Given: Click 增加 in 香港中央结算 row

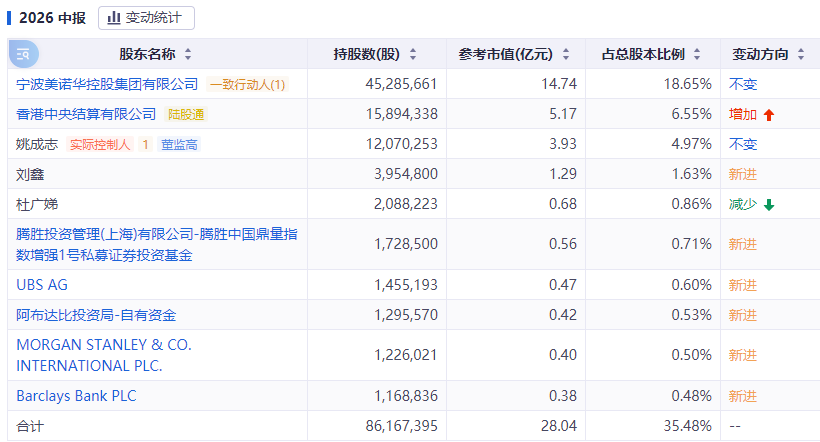Looking at the screenshot, I should coord(743,114).
